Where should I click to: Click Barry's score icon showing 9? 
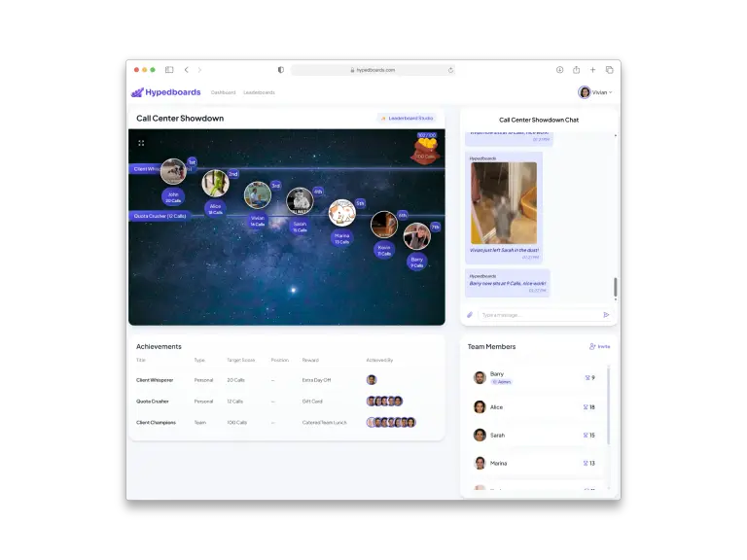click(587, 377)
